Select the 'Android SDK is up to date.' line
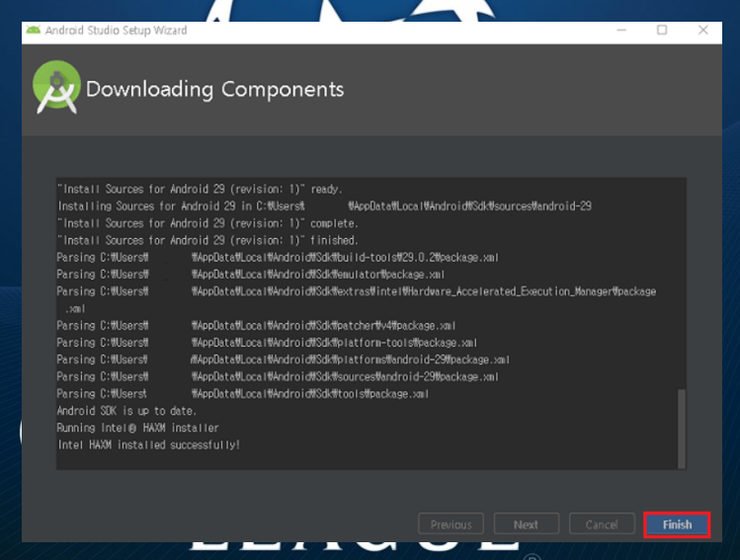Image resolution: width=740 pixels, height=560 pixels. click(126, 411)
